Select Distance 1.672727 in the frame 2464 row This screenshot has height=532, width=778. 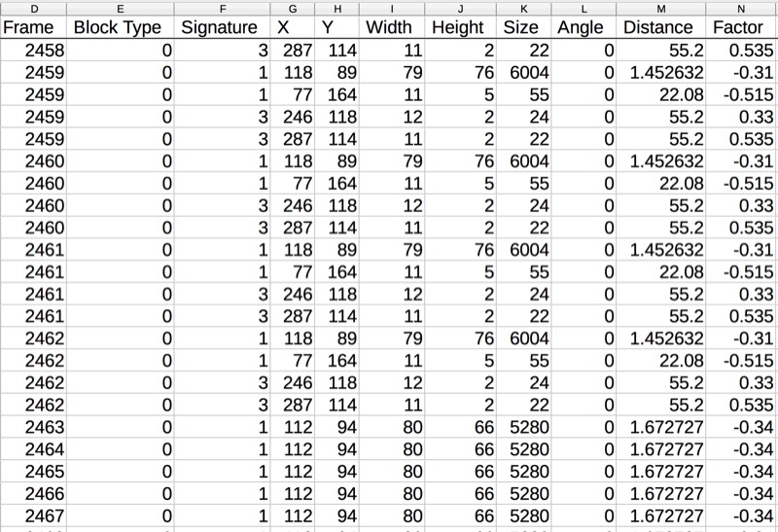(661, 449)
